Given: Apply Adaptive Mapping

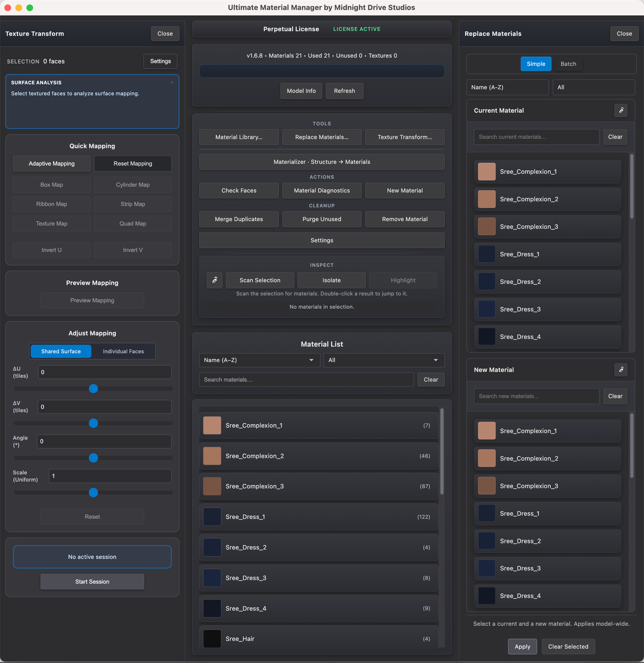Looking at the screenshot, I should pyautogui.click(x=52, y=163).
